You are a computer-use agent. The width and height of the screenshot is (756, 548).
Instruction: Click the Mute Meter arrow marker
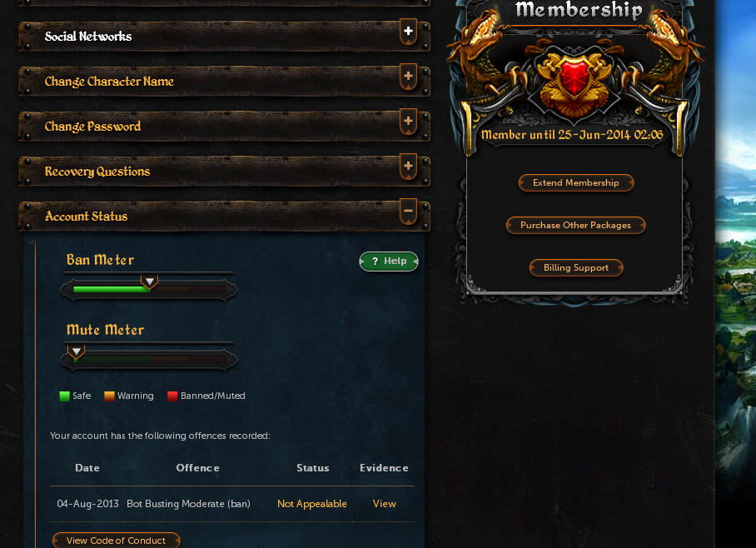pos(76,351)
